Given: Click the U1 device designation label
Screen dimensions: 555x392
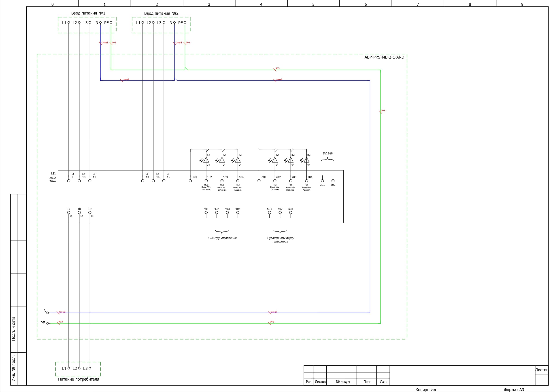Looking at the screenshot, I should coord(53,174).
